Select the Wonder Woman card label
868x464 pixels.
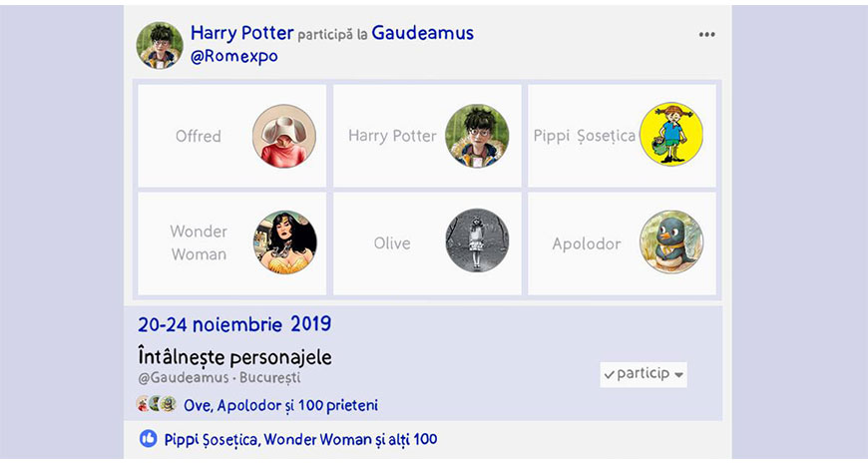[x=199, y=242]
